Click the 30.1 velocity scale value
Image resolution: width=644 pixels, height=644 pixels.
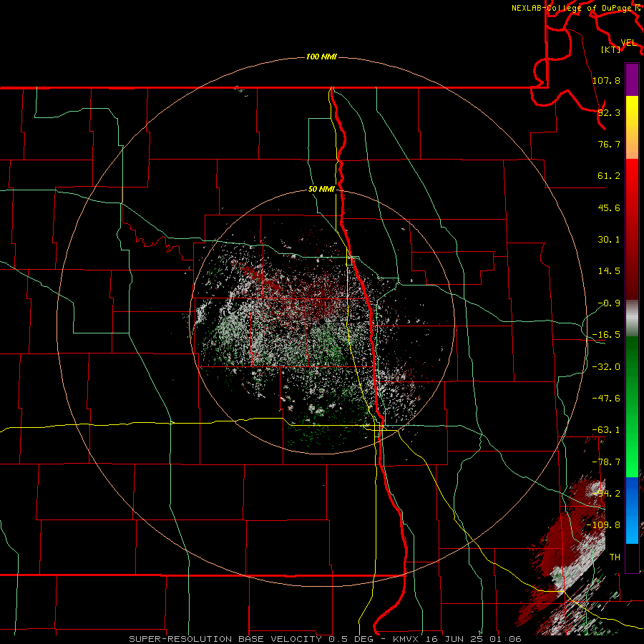609,240
